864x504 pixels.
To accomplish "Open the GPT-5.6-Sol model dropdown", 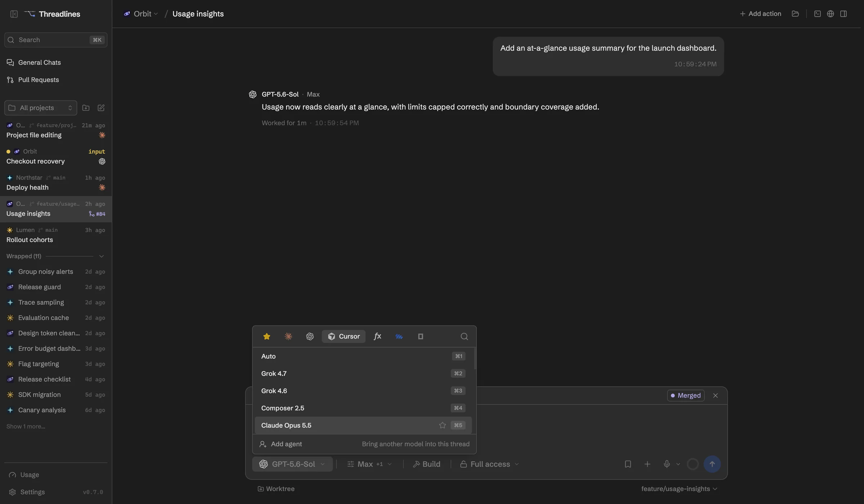I will tap(292, 464).
